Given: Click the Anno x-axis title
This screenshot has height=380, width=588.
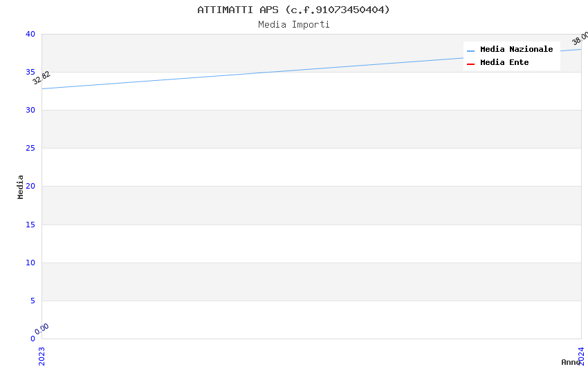Looking at the screenshot, I should (x=570, y=362).
